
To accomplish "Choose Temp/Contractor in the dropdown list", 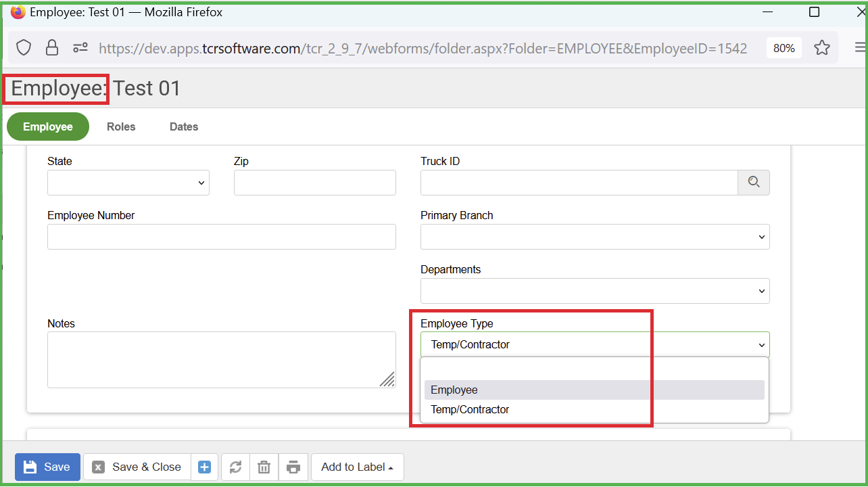I will pyautogui.click(x=595, y=410).
